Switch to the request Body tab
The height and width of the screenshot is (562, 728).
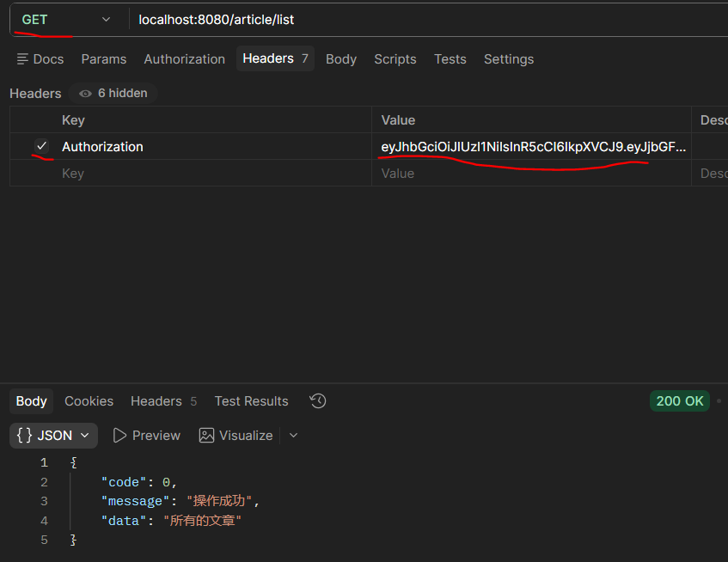click(341, 59)
